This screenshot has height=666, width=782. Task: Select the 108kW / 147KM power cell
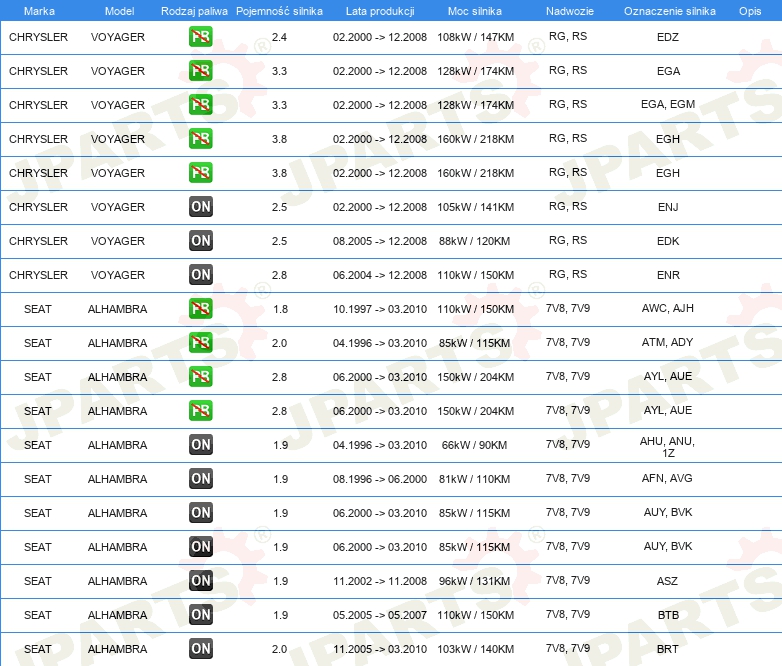pyautogui.click(x=475, y=37)
